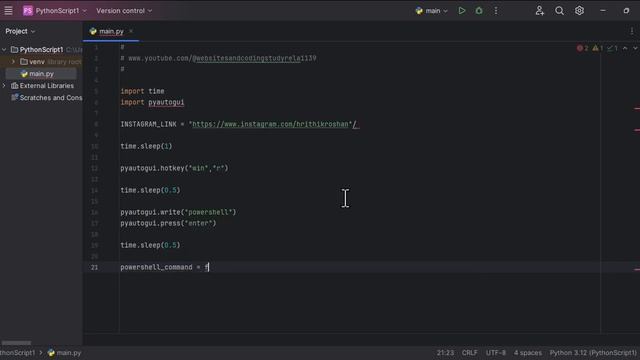The image size is (640, 360).
Task: Open editor tab options menu
Action: click(632, 31)
